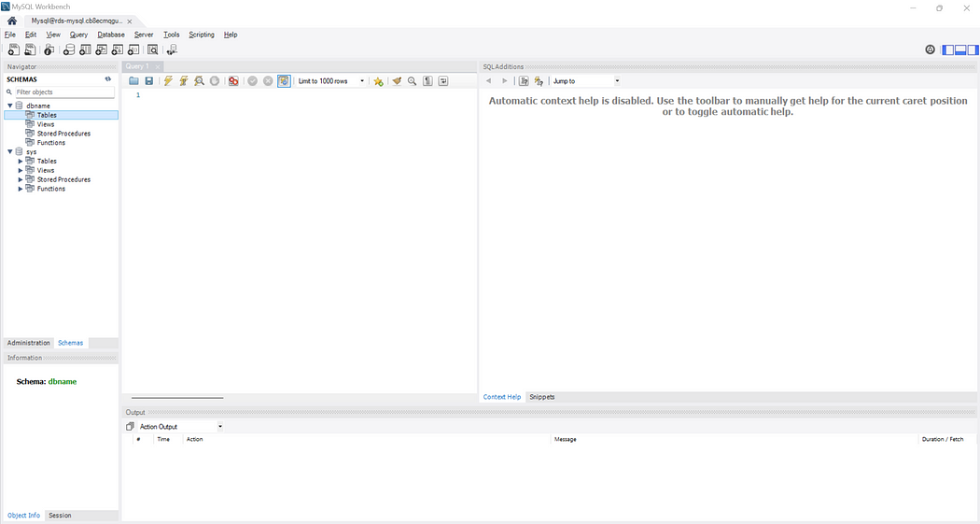This screenshot has height=524, width=980.
Task: Open the Database menu
Action: (x=111, y=35)
